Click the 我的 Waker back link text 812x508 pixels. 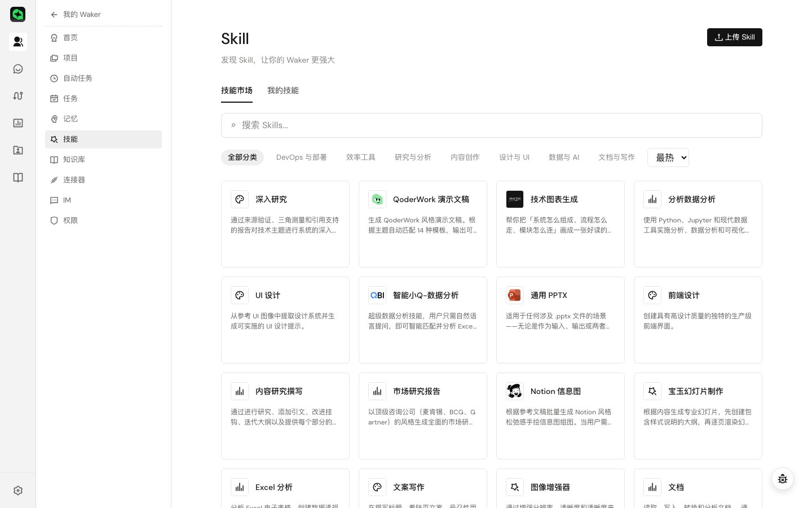pyautogui.click(x=82, y=15)
